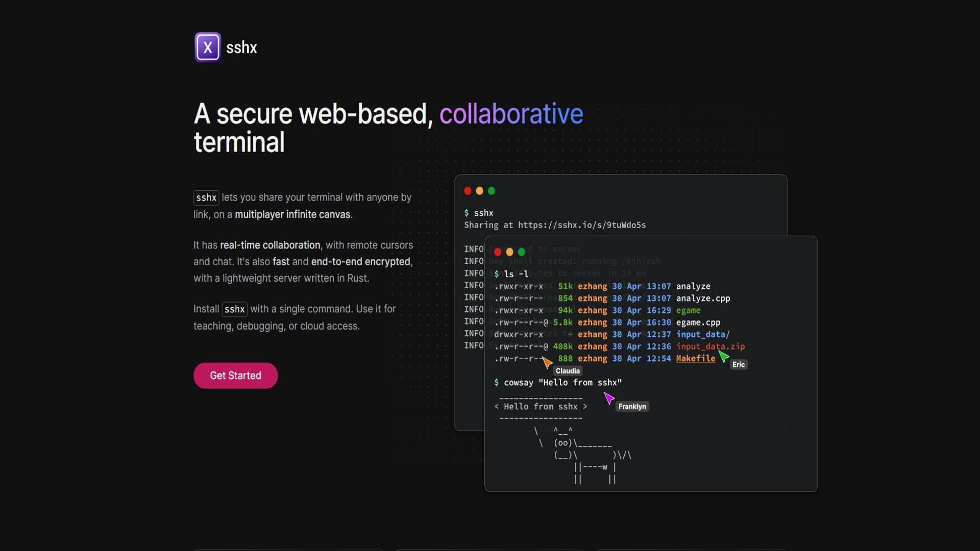This screenshot has height=551, width=980.
Task: Click the red dot on back terminal
Action: [x=468, y=191]
